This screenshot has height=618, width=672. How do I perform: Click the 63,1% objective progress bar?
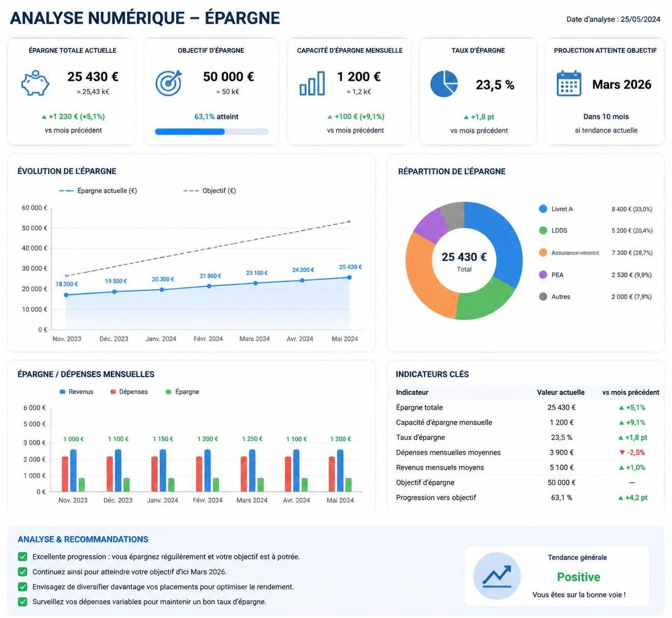click(x=212, y=132)
